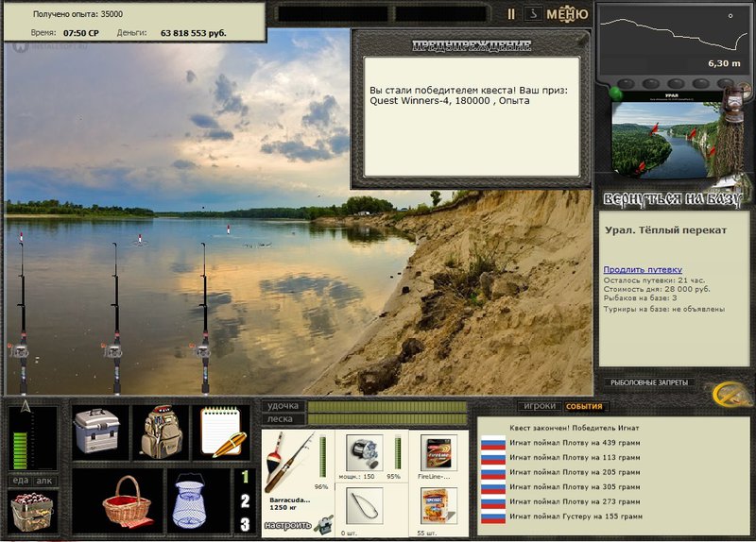
Task: Click the Продлить путевку link
Action: (x=643, y=269)
